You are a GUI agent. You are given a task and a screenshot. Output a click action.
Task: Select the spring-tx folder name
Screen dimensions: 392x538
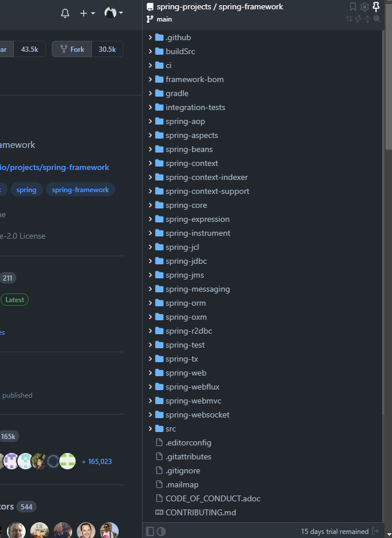point(181,359)
